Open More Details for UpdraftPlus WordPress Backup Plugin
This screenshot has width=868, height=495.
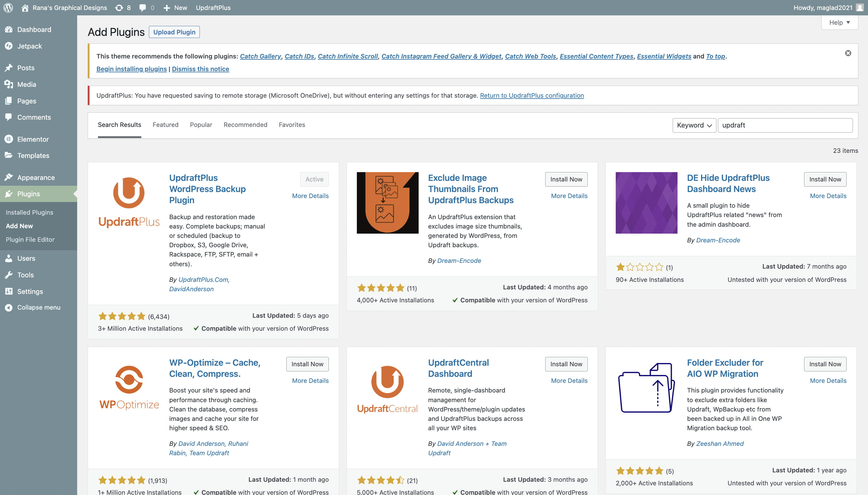[x=310, y=196]
